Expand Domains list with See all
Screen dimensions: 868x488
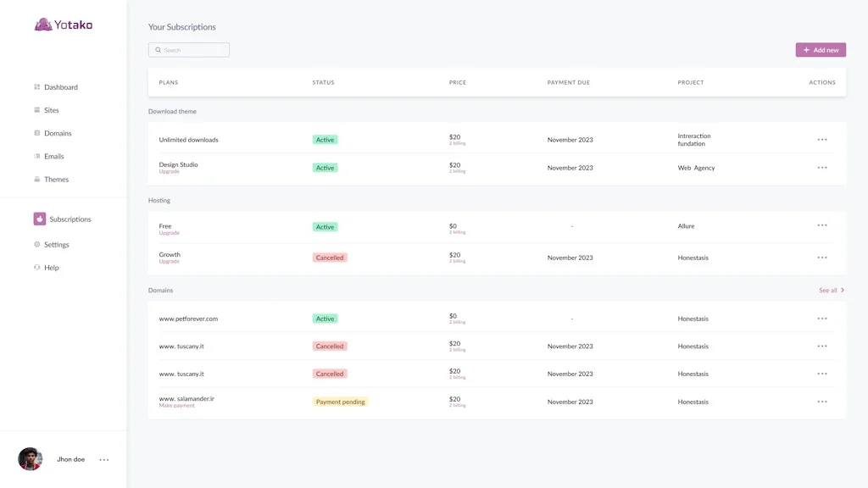[x=832, y=291]
